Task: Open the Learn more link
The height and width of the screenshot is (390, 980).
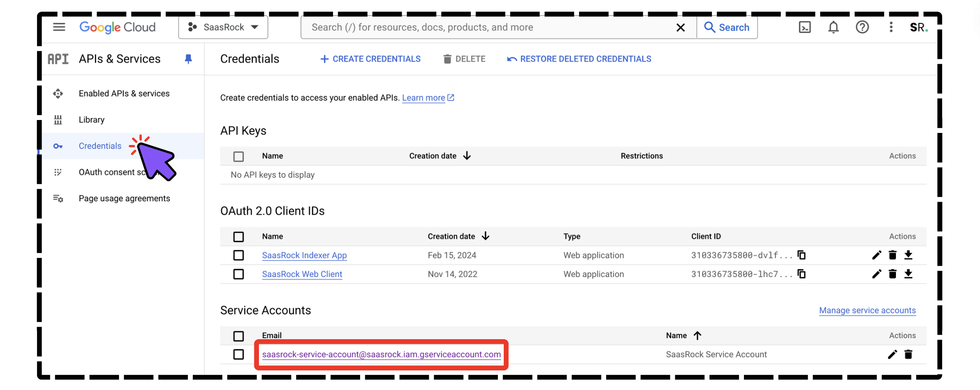Action: pos(428,98)
